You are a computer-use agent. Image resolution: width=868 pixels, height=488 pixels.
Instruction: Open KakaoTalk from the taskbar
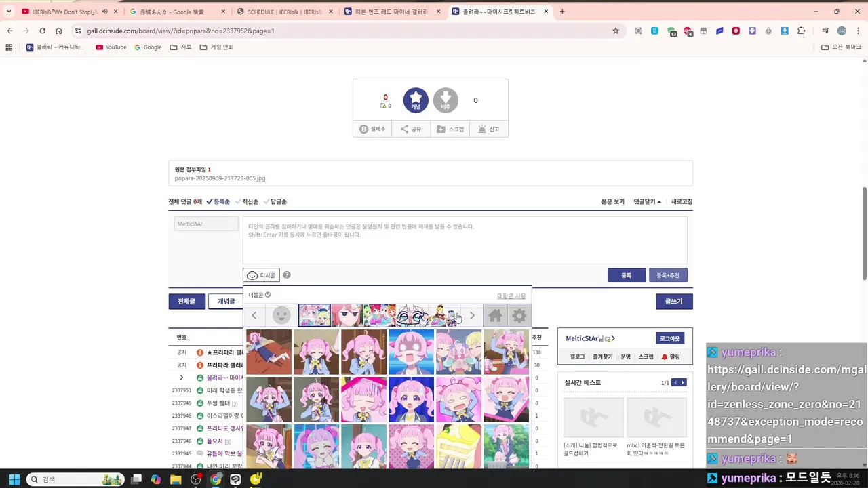click(x=256, y=479)
